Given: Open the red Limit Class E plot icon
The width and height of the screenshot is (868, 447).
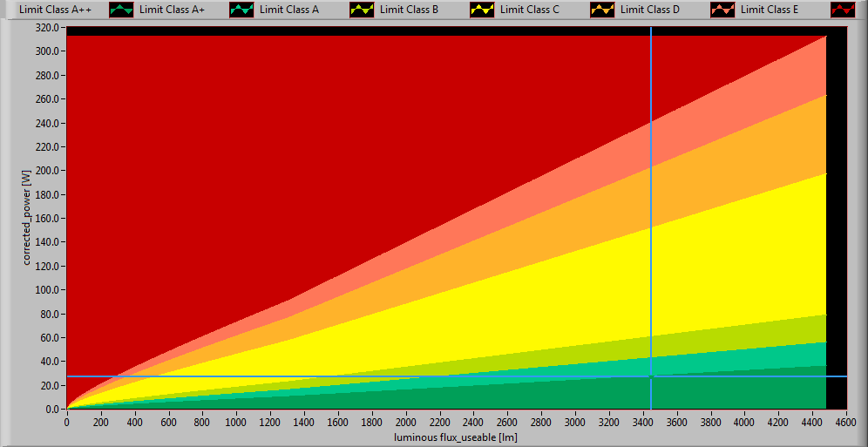Looking at the screenshot, I should pyautogui.click(x=843, y=10).
